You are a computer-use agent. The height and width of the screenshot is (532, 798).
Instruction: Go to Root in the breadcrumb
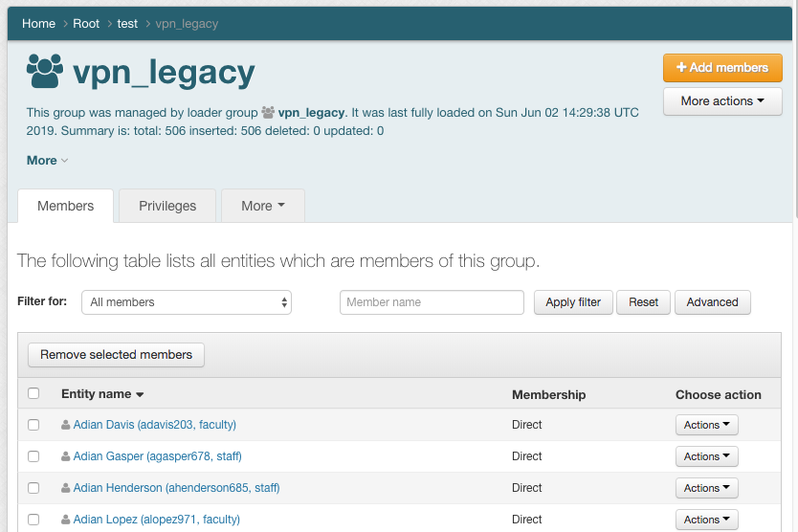coord(86,23)
